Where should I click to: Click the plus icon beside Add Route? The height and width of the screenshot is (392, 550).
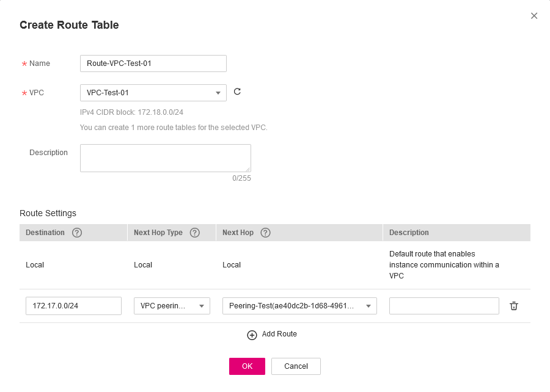click(252, 335)
